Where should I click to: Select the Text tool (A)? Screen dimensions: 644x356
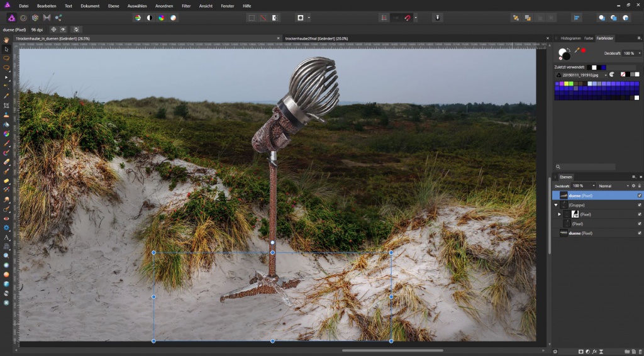6,237
